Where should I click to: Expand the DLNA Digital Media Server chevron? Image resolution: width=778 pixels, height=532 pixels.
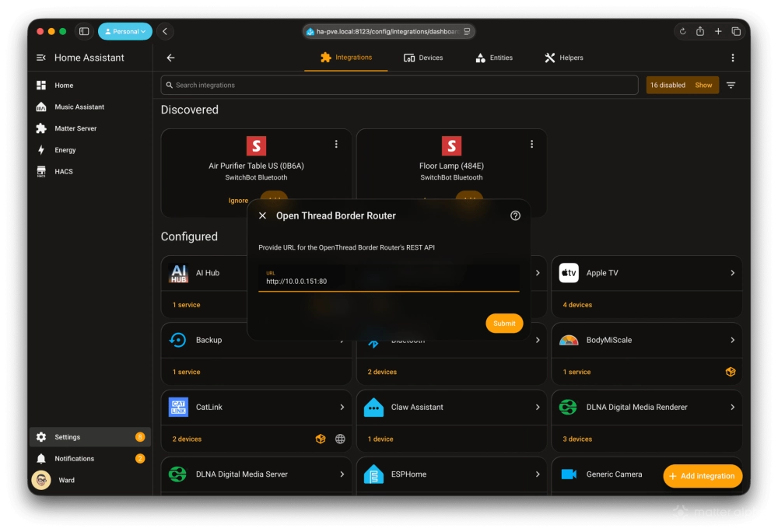coord(342,474)
